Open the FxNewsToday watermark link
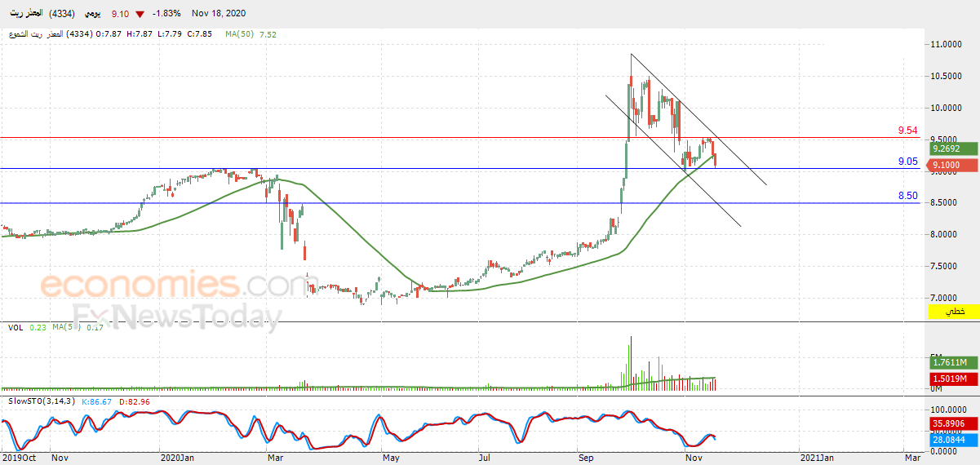The image size is (980, 465). click(177, 317)
